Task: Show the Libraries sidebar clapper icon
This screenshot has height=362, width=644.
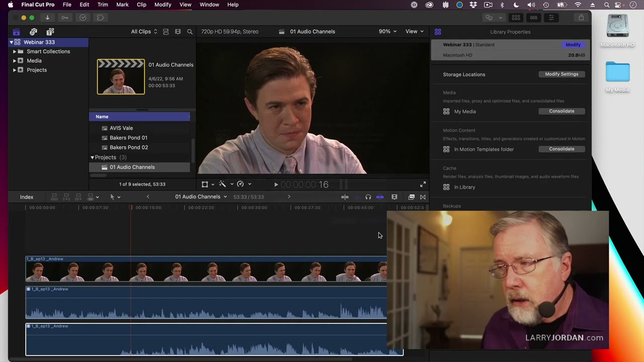Action: click(x=17, y=32)
